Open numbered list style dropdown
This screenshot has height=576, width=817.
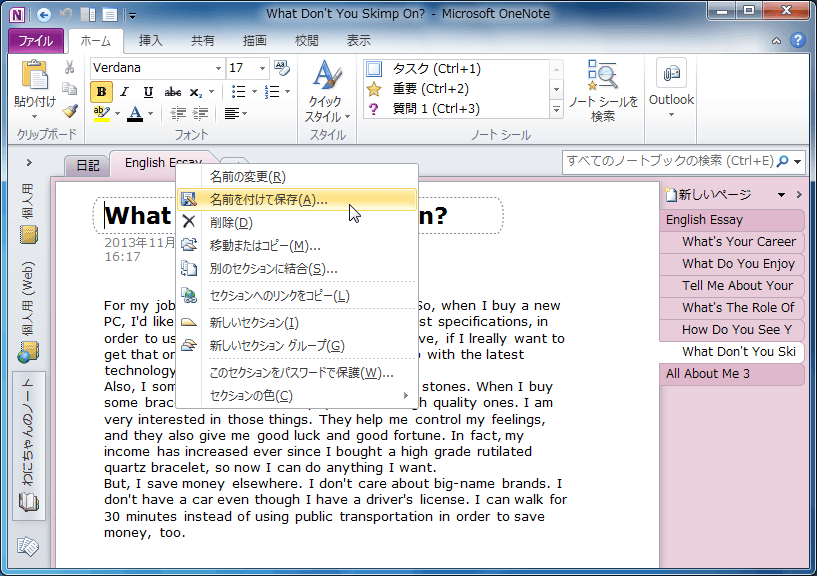(x=287, y=92)
